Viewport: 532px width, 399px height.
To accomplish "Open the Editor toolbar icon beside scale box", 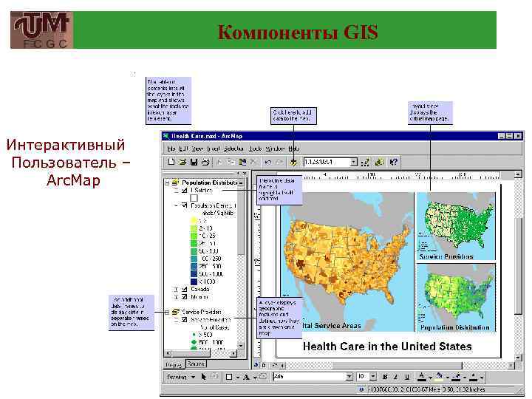I will pyautogui.click(x=366, y=162).
